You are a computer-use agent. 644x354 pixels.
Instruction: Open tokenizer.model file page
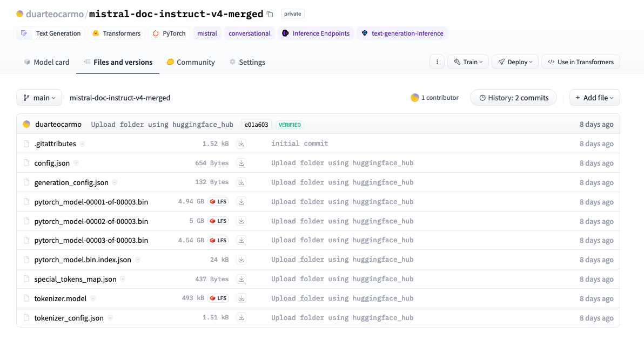[x=61, y=298]
